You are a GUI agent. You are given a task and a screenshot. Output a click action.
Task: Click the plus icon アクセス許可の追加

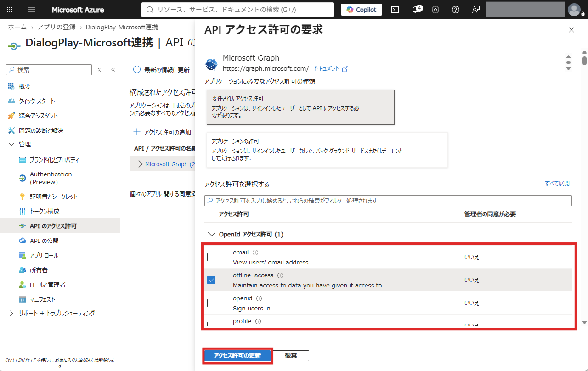point(136,132)
